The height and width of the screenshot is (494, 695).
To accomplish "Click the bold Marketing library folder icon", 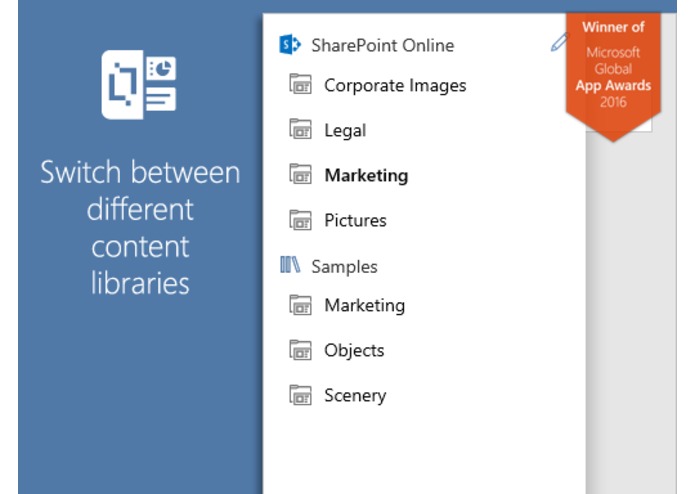I will point(301,174).
